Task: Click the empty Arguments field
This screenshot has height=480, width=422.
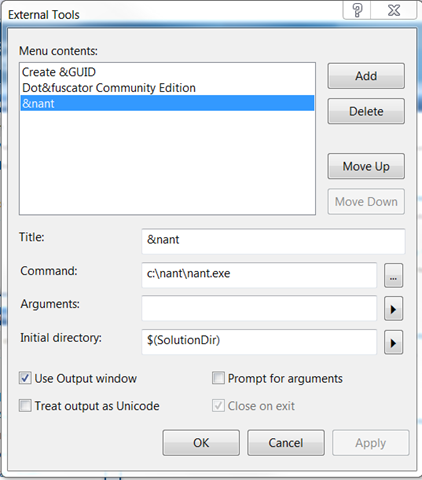Action: pos(259,308)
